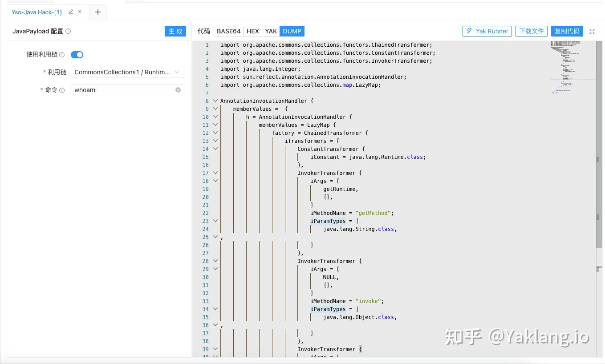
Task: Switch code view to BASE64
Action: (x=229, y=31)
